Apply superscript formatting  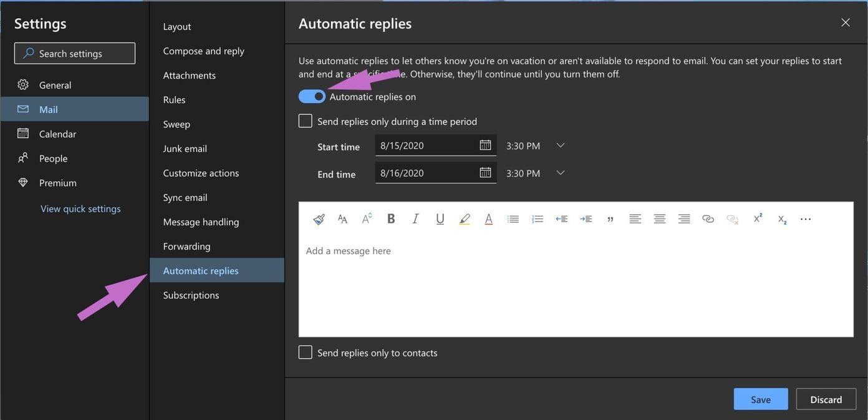(758, 218)
